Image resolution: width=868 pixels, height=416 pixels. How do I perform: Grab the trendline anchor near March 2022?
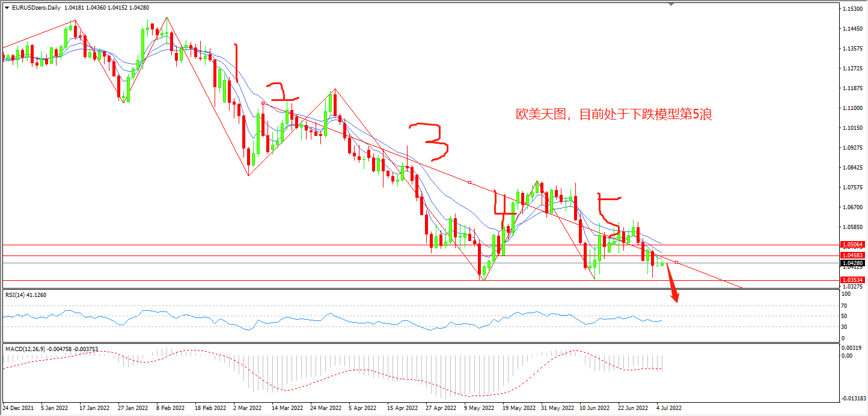point(263,103)
